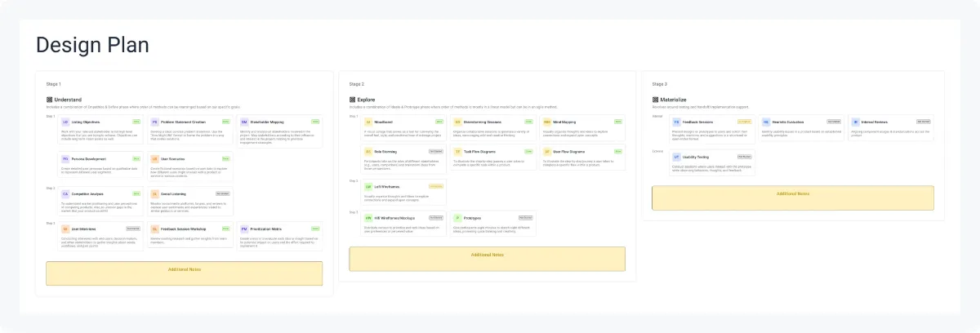Click the Prioritization Matrix card title
Viewport: 980px width, 333px height.
268,229
